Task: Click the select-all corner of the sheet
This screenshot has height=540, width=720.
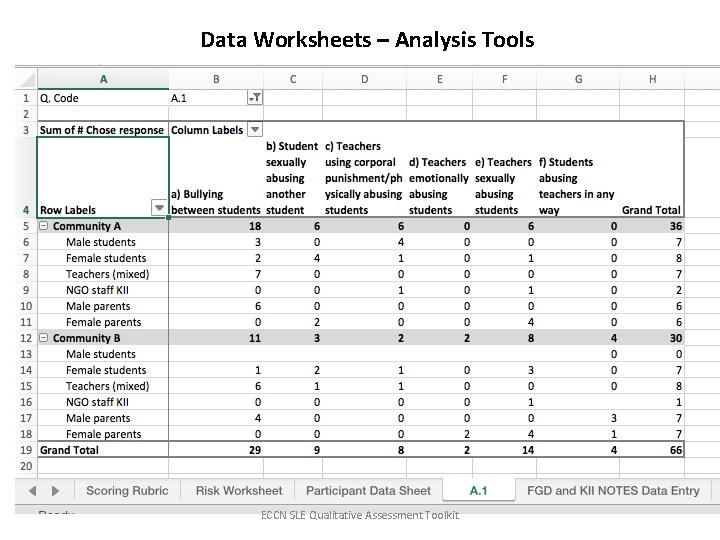Action: 26,79
